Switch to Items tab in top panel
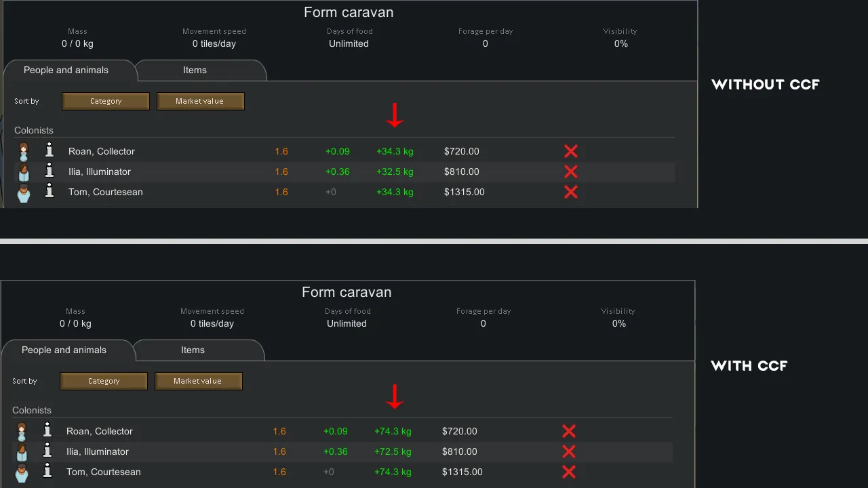Screen dimensions: 868x488 195,70
